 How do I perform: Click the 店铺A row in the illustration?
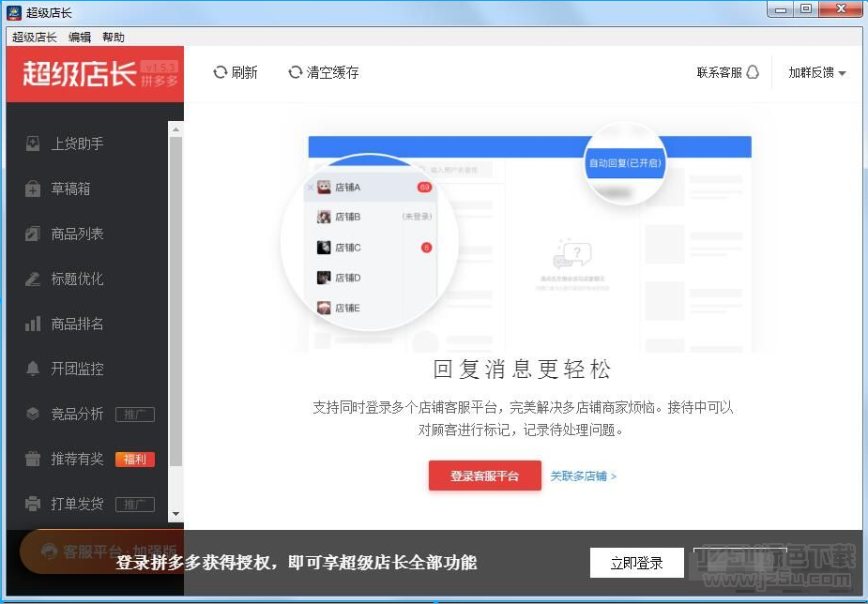click(x=370, y=187)
